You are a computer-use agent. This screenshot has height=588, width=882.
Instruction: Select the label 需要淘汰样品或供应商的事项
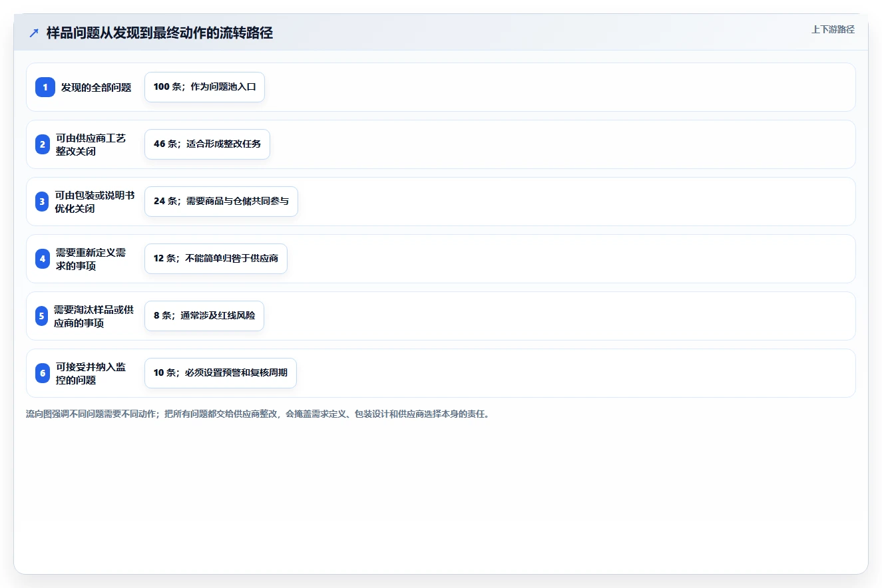click(95, 316)
